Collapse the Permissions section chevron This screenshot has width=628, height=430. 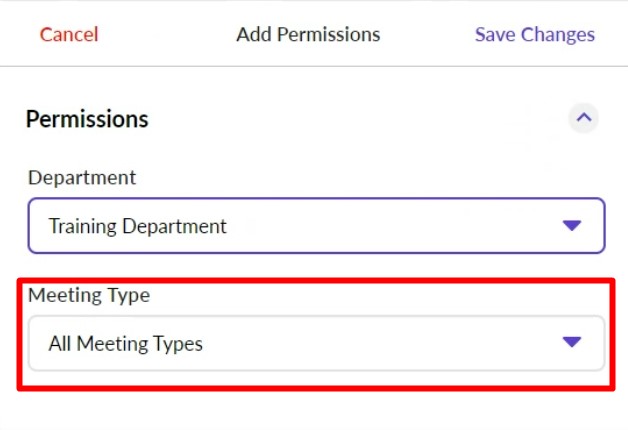point(584,118)
